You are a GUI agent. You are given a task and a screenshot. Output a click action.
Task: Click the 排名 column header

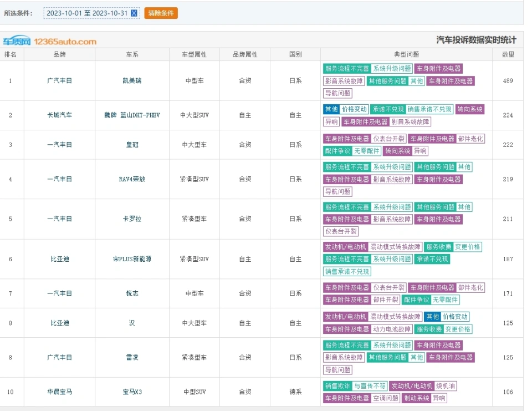click(x=10, y=54)
